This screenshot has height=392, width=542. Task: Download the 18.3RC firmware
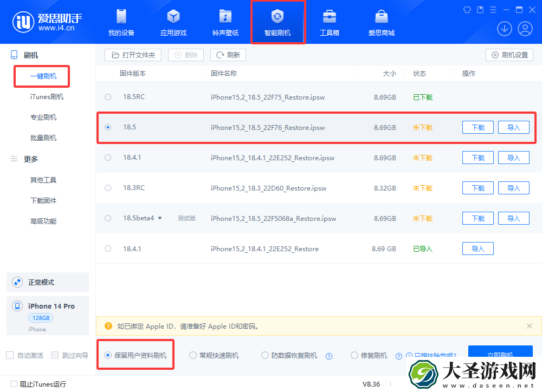[x=478, y=188]
